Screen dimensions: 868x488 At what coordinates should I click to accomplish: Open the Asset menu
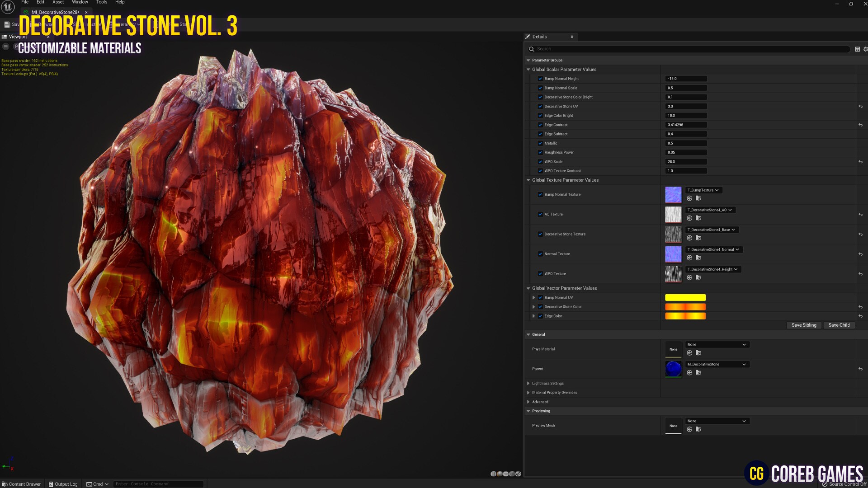pos(58,2)
